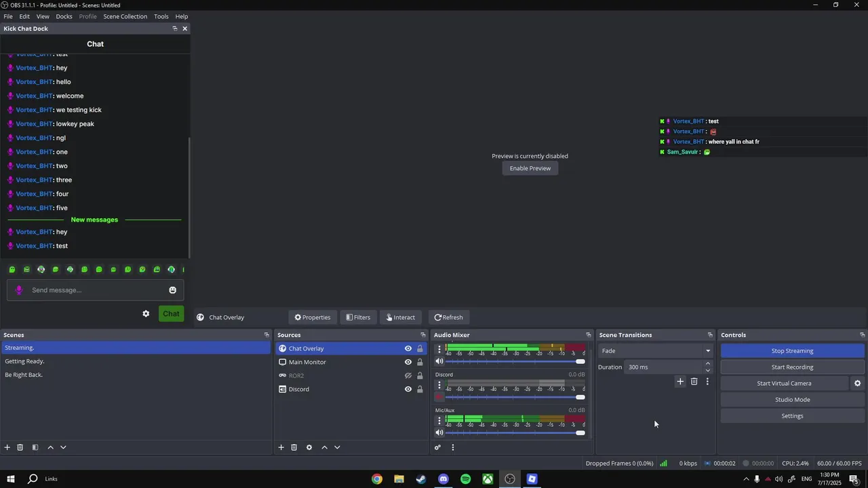
Task: Open the File menu
Action: pos(8,16)
